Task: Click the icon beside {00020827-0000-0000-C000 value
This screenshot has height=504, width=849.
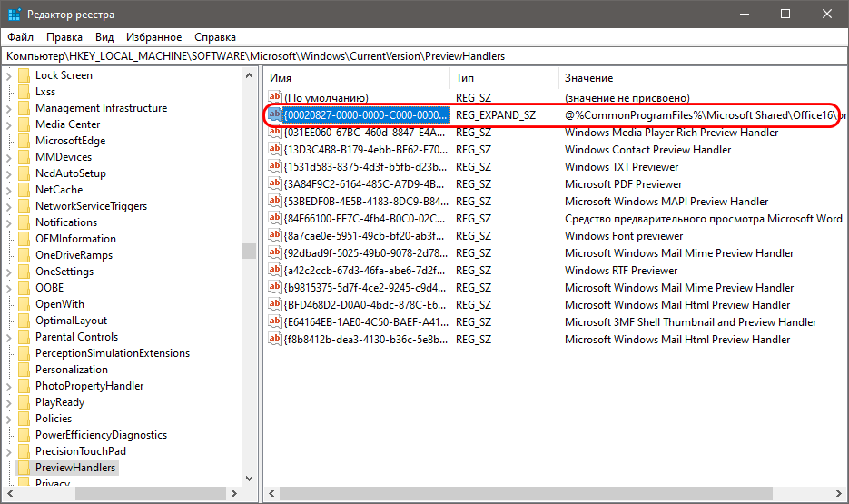Action: point(275,114)
